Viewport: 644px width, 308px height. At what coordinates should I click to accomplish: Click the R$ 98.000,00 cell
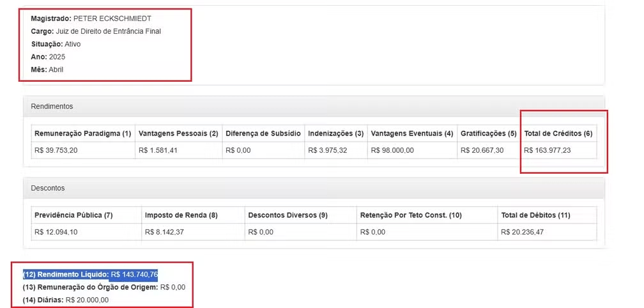click(392, 150)
